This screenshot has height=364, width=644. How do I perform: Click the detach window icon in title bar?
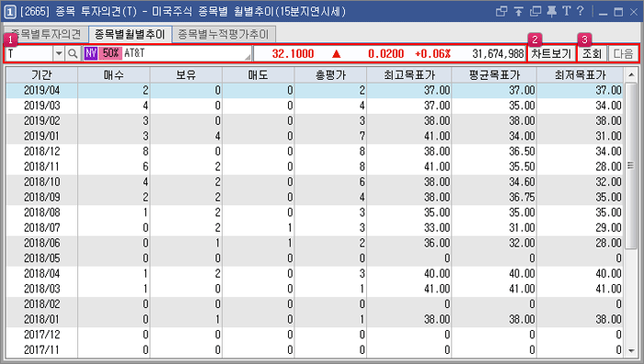(x=501, y=12)
